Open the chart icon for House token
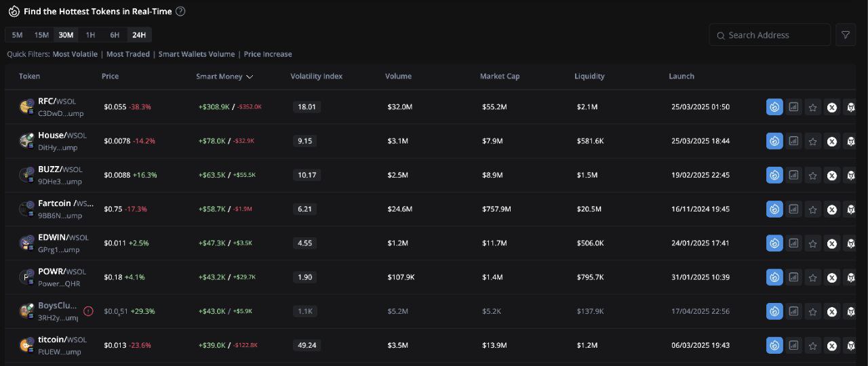This screenshot has height=366, width=868. coord(793,141)
